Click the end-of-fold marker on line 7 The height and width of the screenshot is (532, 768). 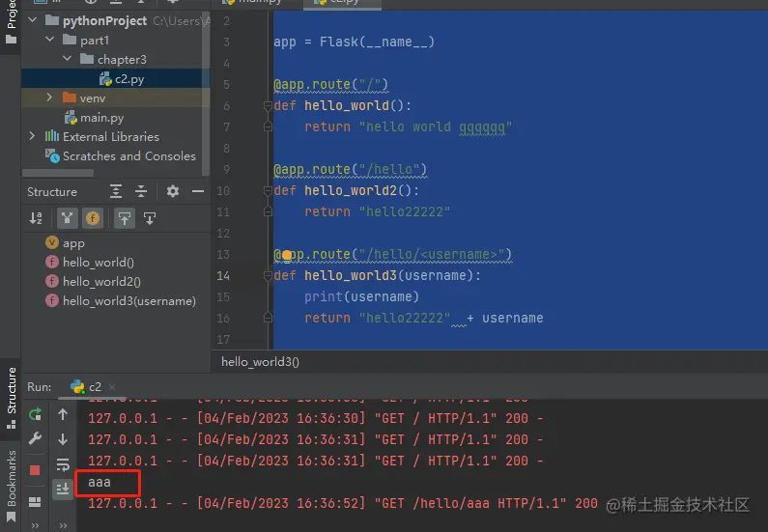coord(268,126)
